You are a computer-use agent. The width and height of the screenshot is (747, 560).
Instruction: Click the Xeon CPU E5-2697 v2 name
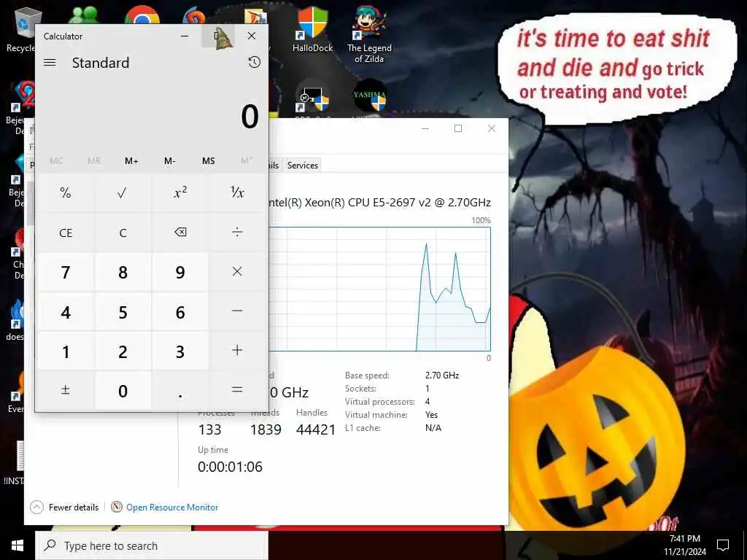point(379,203)
